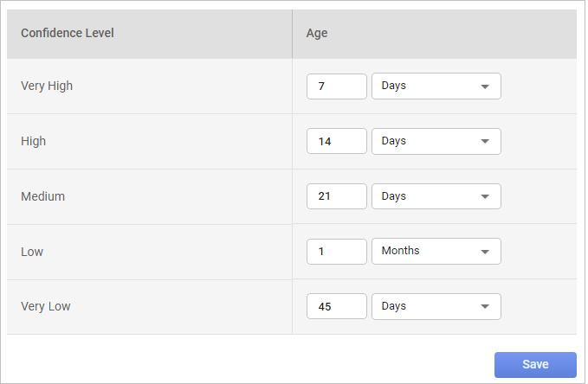Click the Low confidence label
The width and height of the screenshot is (588, 384).
(32, 252)
